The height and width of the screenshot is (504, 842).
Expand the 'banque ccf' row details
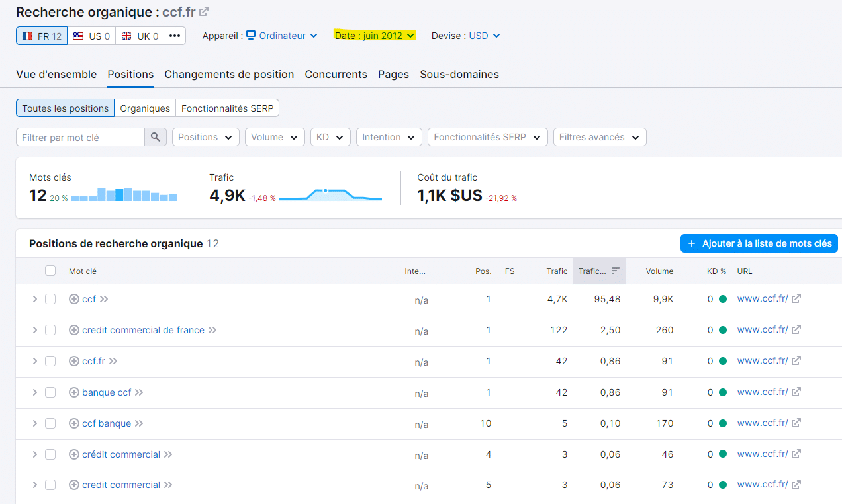(35, 392)
